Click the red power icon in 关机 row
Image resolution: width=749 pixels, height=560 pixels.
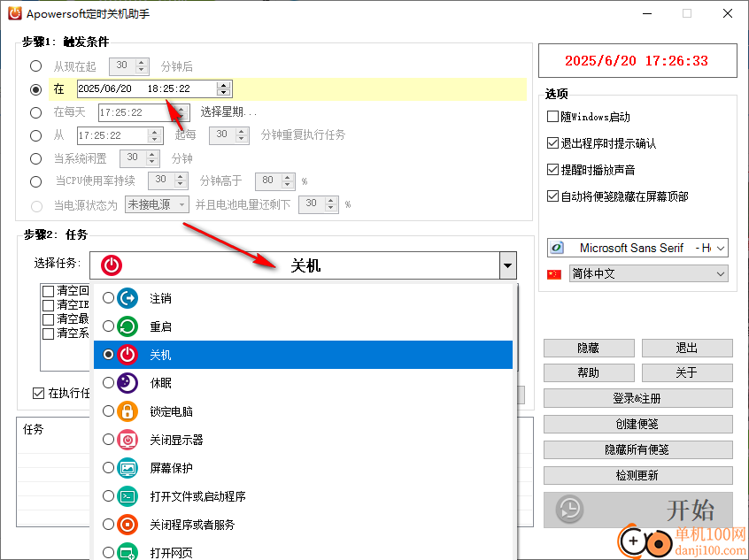click(127, 355)
